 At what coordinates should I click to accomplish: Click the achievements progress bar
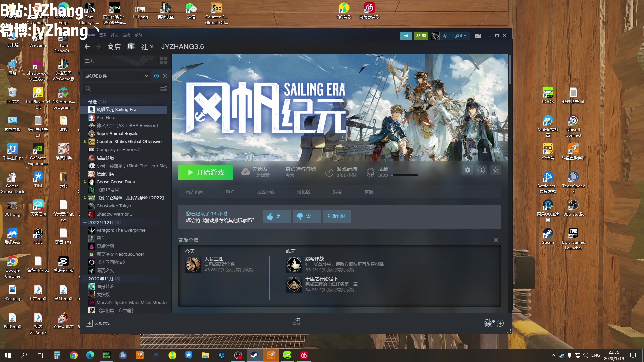click(x=405, y=175)
